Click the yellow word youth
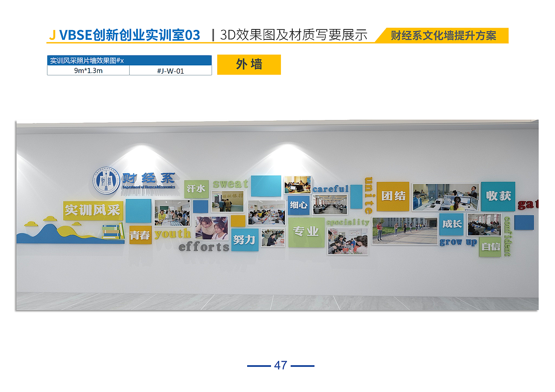Viewport: 555px width, 392px height. 173,234
